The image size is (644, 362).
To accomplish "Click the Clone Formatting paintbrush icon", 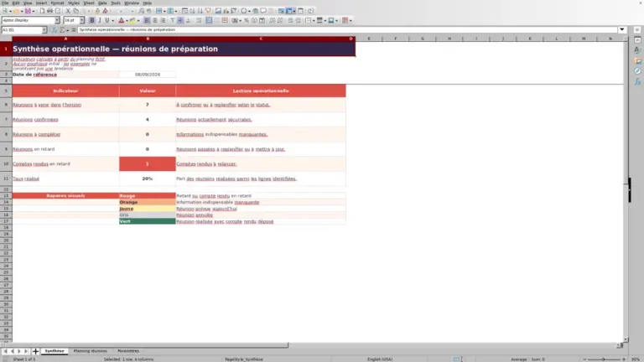I will coord(97,11).
